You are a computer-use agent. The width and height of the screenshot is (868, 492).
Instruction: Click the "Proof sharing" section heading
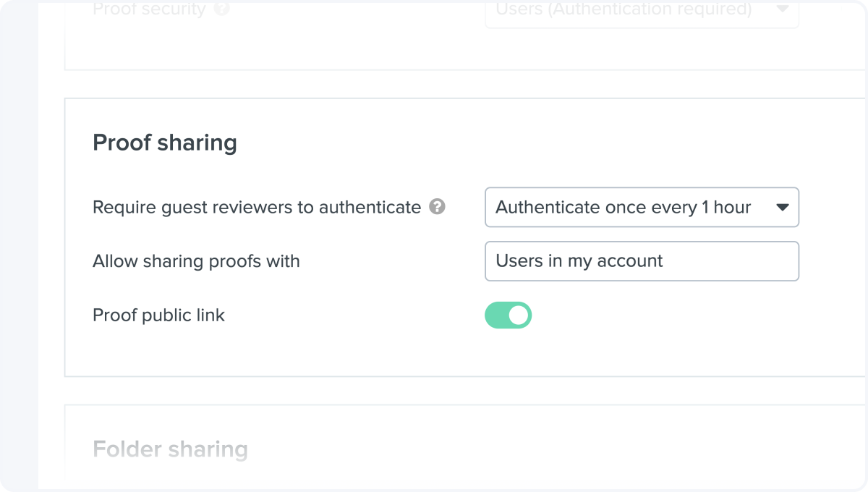(165, 143)
